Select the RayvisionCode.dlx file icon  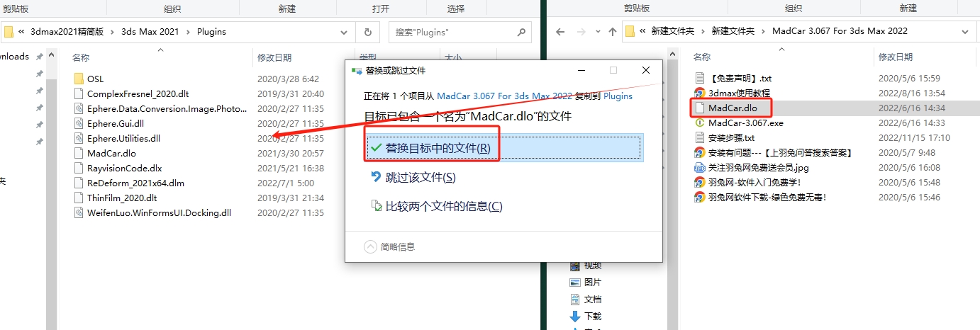point(79,168)
